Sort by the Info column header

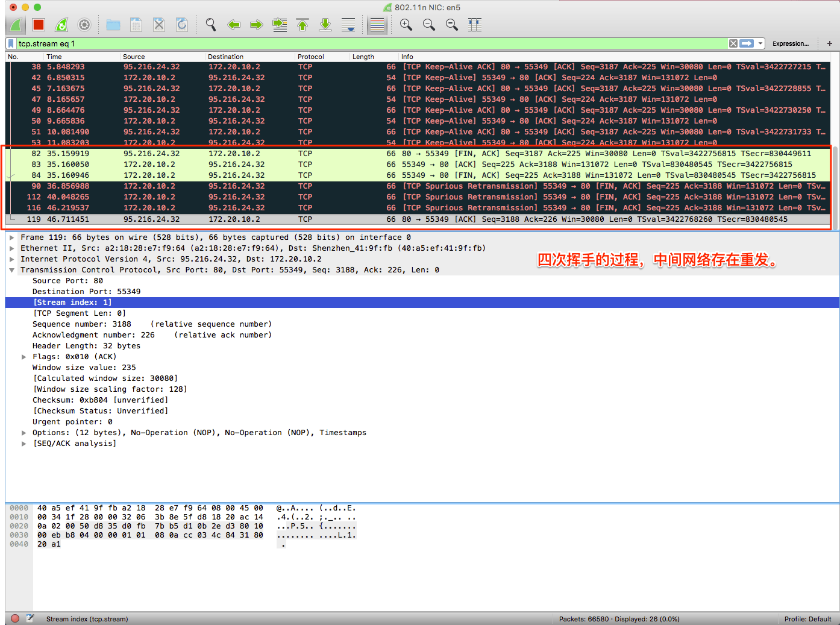(615, 57)
